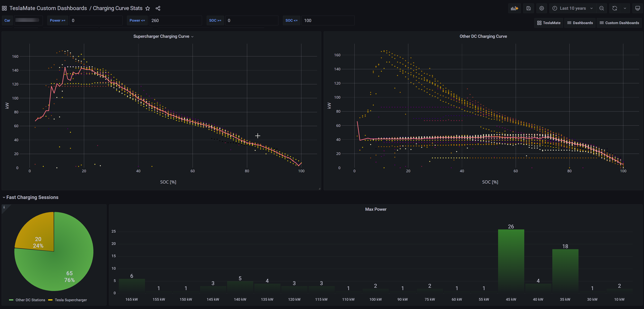The image size is (644, 309).
Task: Open the panel info corner icon
Action: [4, 207]
